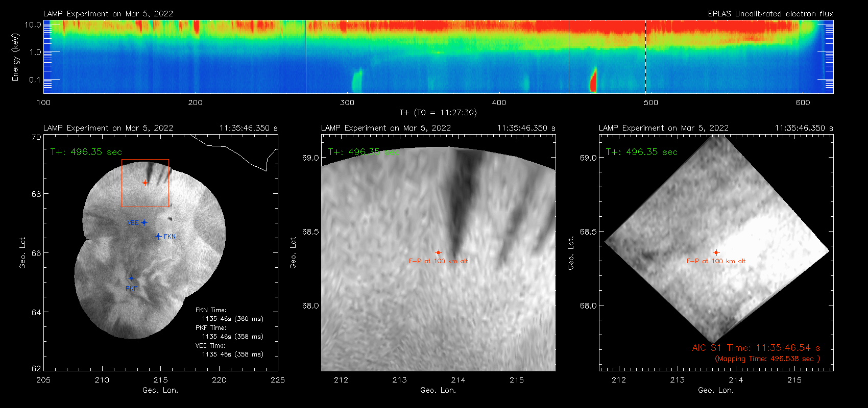Click the green low-energy burst near T+306
868x408 pixels.
coord(357,81)
